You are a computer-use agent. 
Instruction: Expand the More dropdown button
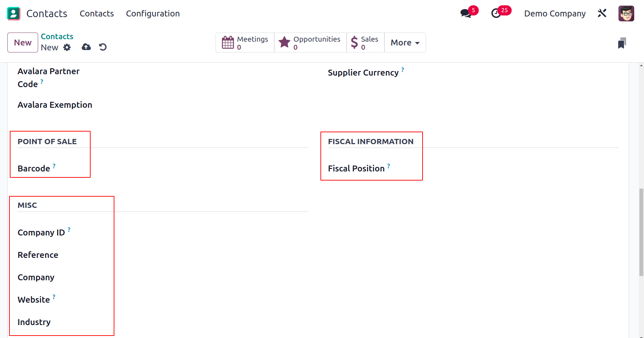point(405,43)
